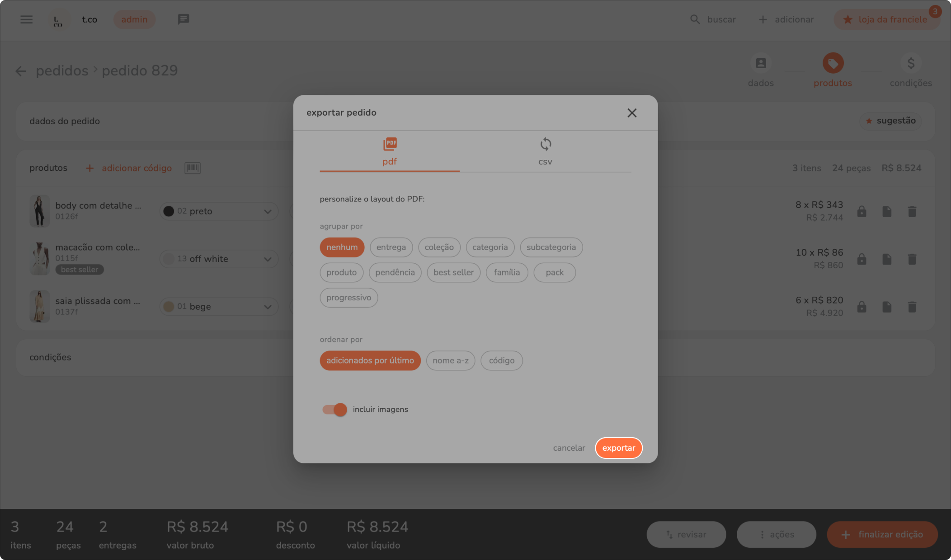Close the exportar pedido dialog
Viewport: 951px width, 560px height.
631,113
